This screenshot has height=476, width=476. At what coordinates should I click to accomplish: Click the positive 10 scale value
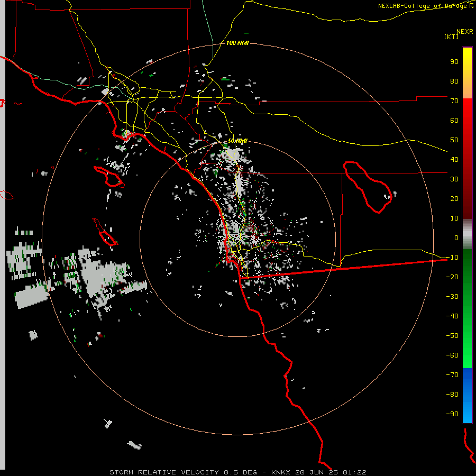(454, 218)
